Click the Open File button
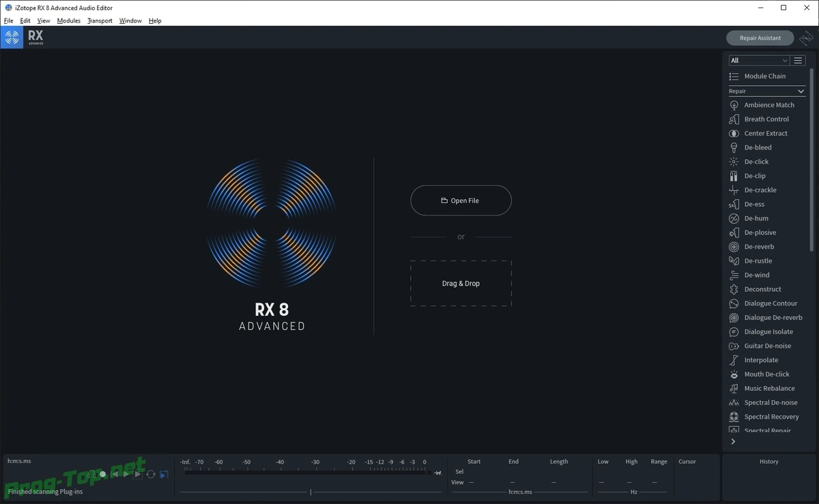This screenshot has height=504, width=819. pyautogui.click(x=461, y=201)
